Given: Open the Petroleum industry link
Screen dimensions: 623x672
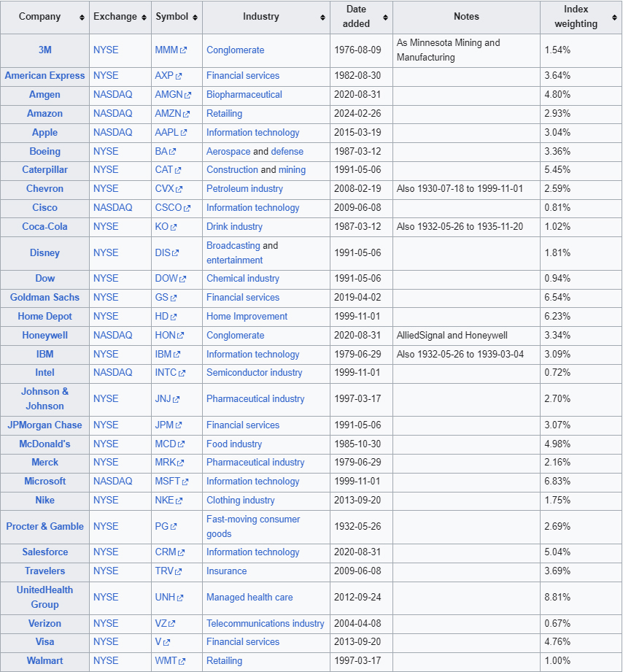Looking at the screenshot, I should tap(244, 188).
